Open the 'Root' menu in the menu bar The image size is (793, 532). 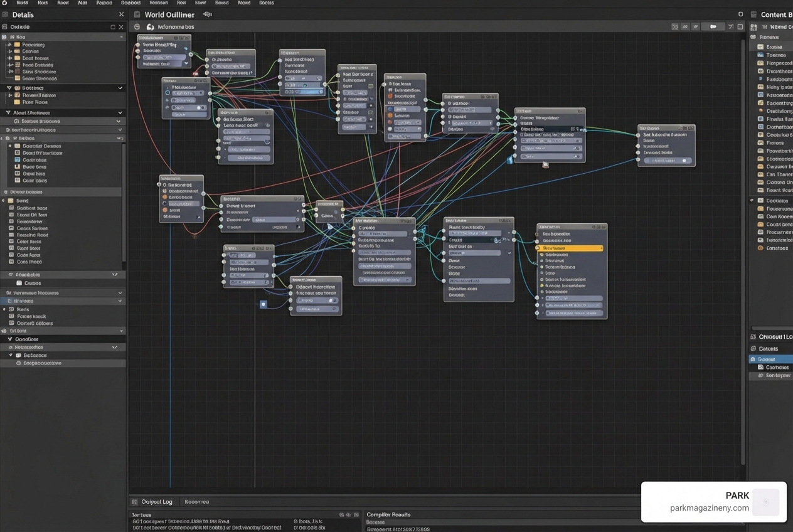pyautogui.click(x=63, y=3)
